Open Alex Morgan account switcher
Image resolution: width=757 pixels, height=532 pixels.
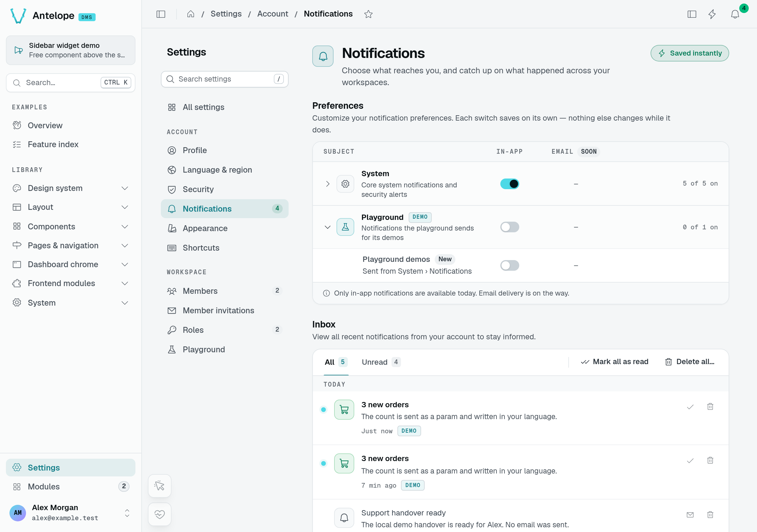(71, 512)
